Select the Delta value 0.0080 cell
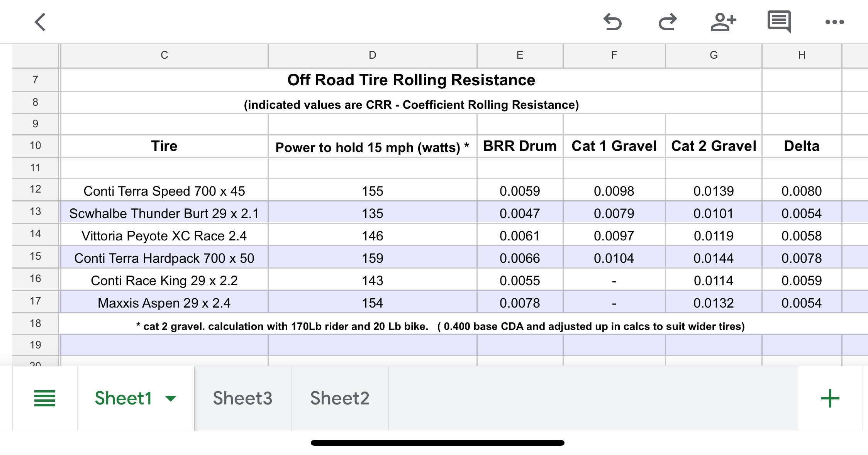 [802, 191]
